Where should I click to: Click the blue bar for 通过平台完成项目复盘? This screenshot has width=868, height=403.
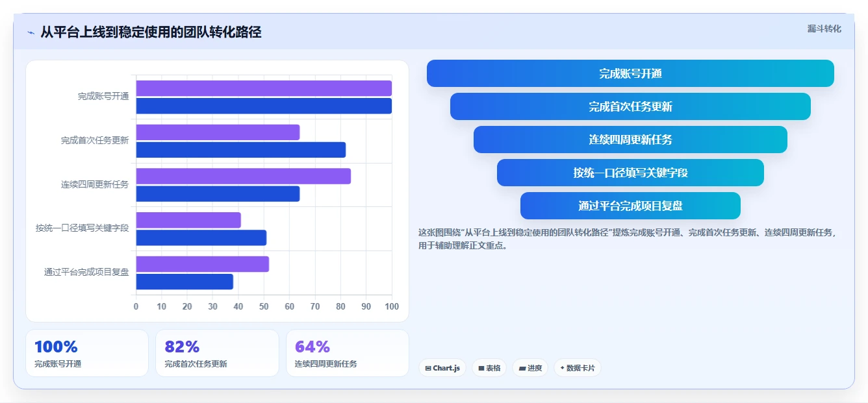pos(185,282)
